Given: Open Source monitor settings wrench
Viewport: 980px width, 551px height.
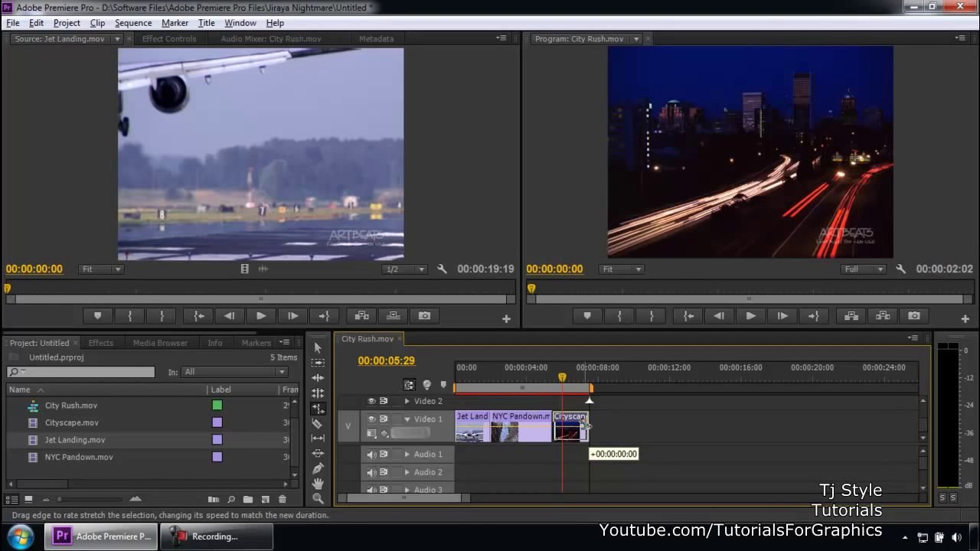Looking at the screenshot, I should 442,269.
